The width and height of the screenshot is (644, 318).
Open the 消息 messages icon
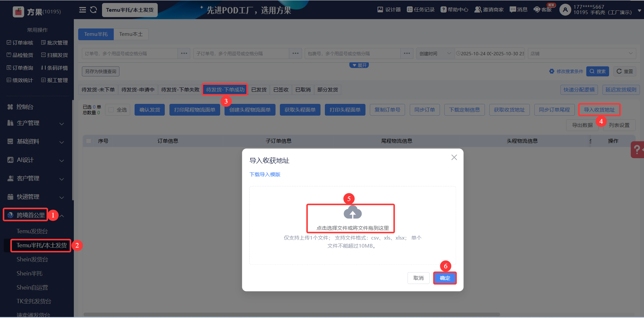(513, 9)
